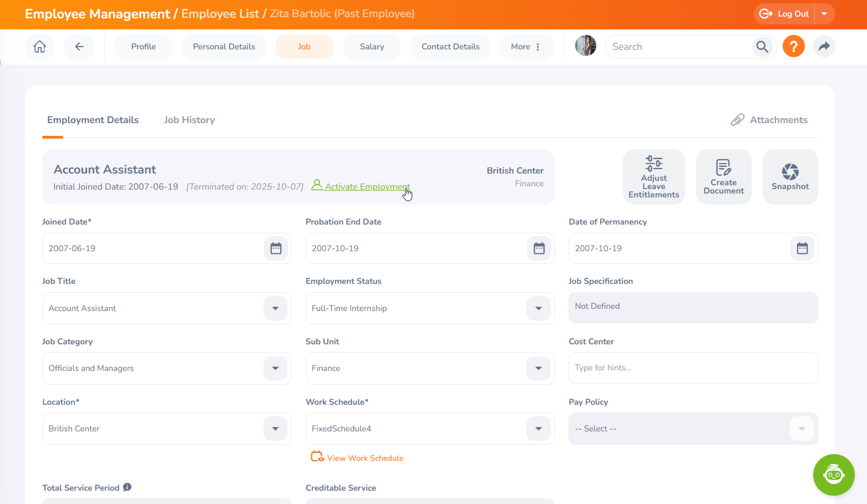Go back using the left arrow icon
This screenshot has width=867, height=504.
79,47
